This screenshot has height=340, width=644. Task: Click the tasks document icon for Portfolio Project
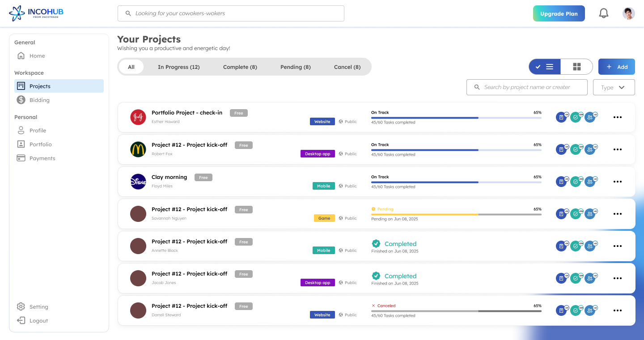pyautogui.click(x=561, y=117)
